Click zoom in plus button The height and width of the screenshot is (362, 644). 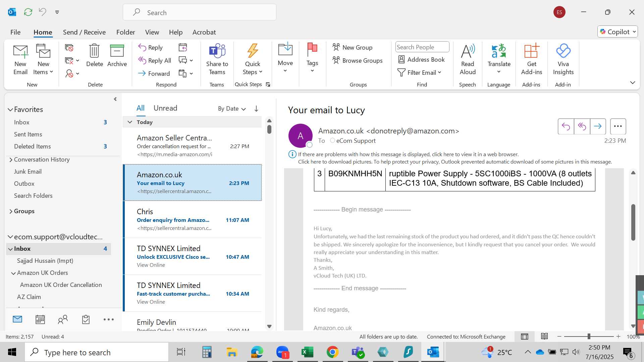pos(619,337)
